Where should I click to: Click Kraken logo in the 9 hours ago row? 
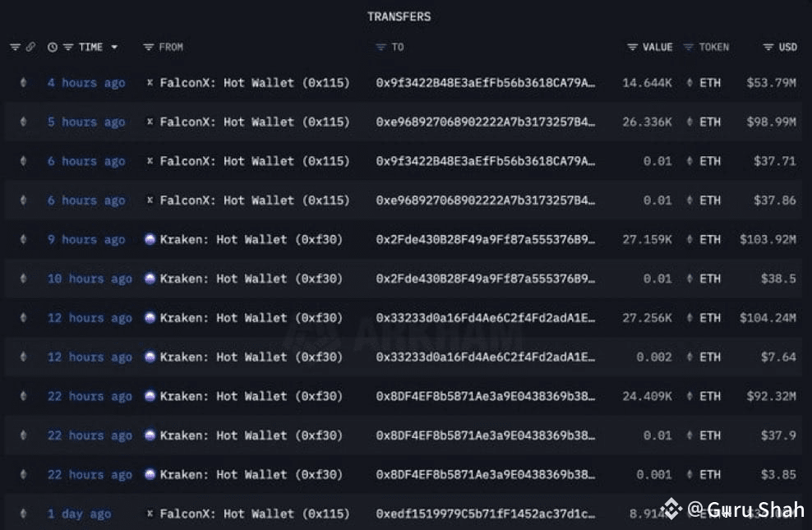click(150, 239)
